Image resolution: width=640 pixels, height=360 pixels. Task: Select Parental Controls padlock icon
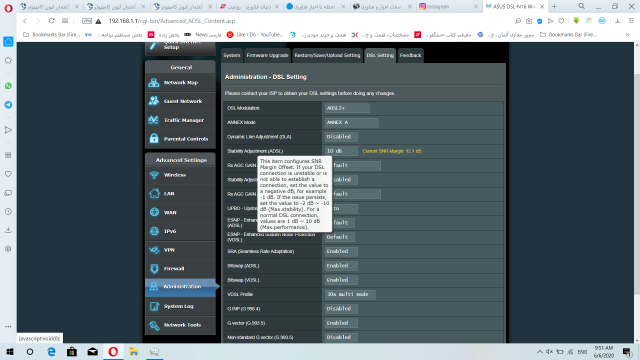pyautogui.click(x=154, y=138)
